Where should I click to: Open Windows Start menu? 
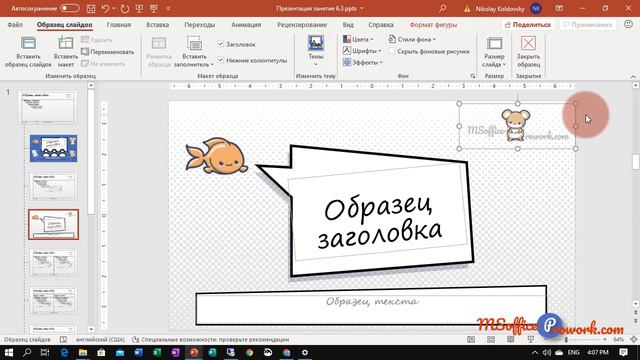coord(9,352)
